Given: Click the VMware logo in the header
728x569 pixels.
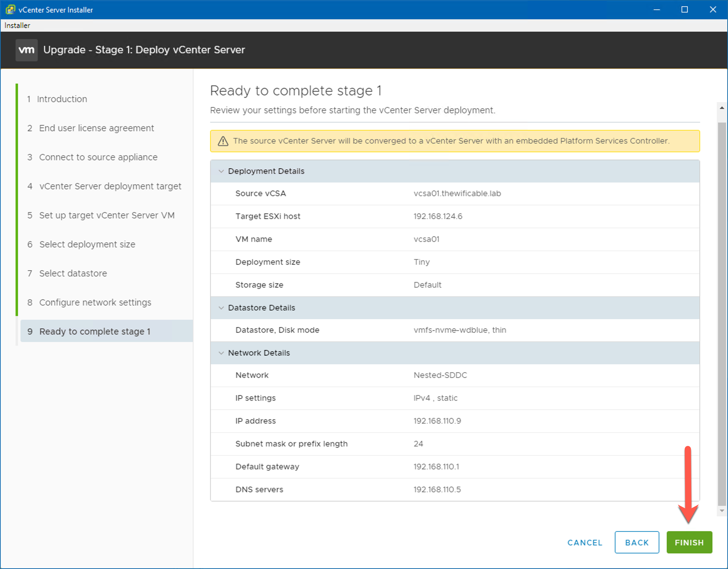Looking at the screenshot, I should [x=27, y=50].
